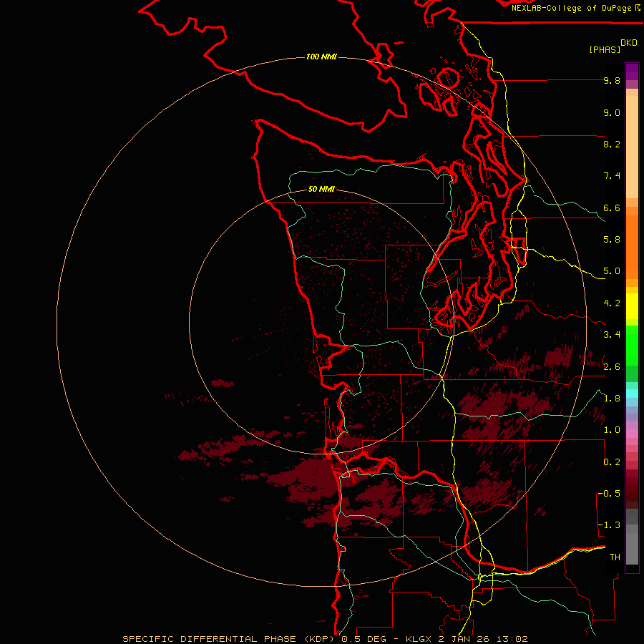The image size is (644, 644).
Task: Select the 1.8 scale value
Action: [612, 399]
